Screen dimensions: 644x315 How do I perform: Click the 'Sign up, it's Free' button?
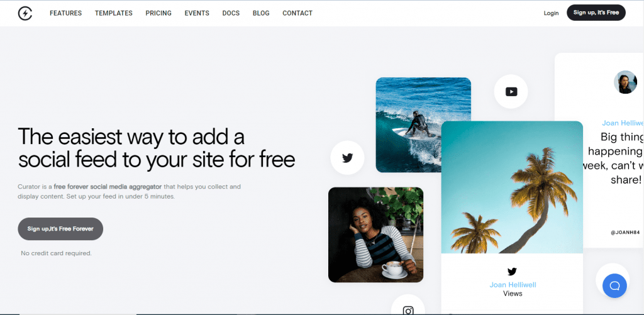coord(596,13)
